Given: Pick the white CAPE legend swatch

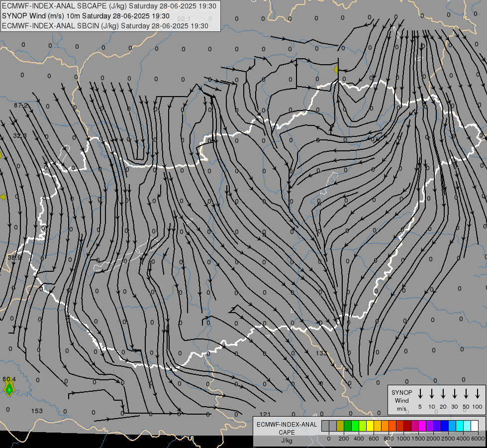Looking at the screenshot, I should 475,426.
